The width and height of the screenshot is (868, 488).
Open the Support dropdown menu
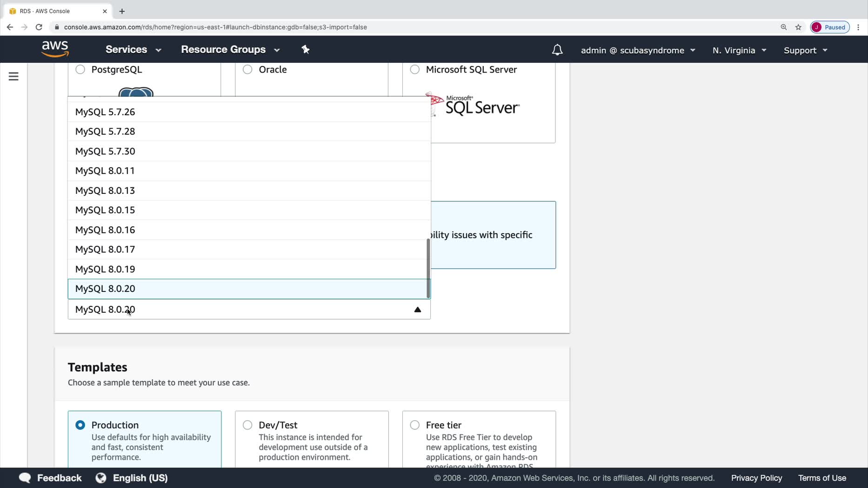[806, 50]
